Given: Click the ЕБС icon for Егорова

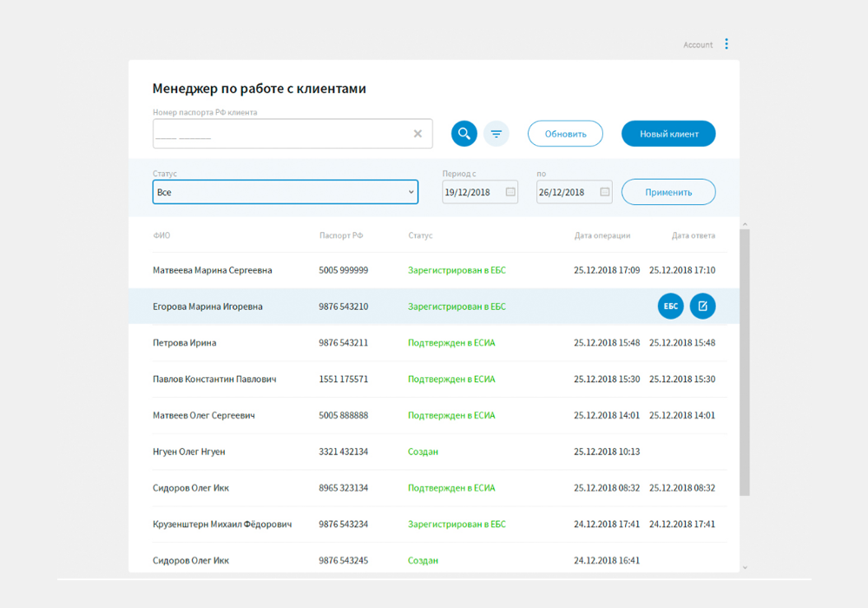Looking at the screenshot, I should (x=670, y=307).
